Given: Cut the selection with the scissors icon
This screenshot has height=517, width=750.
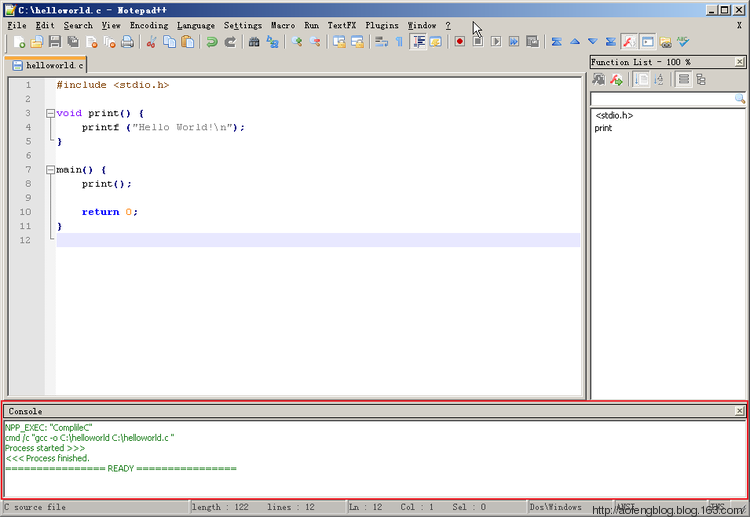Looking at the screenshot, I should 151,42.
